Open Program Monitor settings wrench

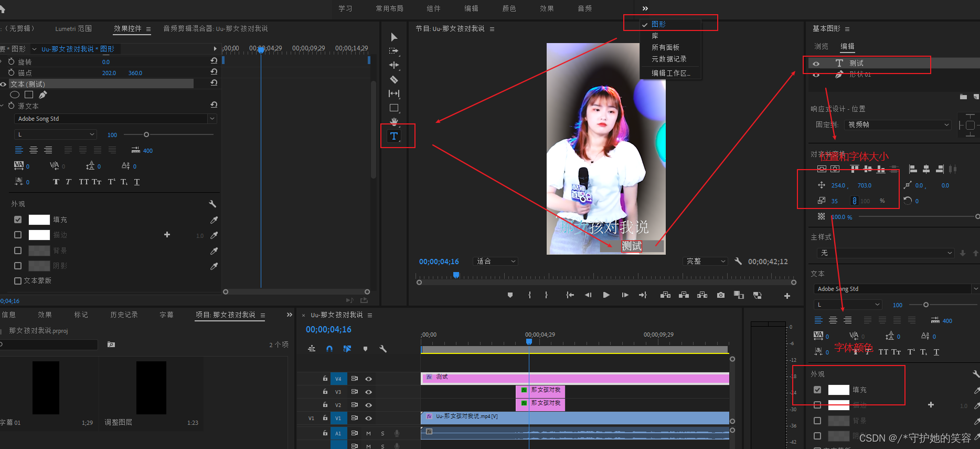pyautogui.click(x=738, y=261)
